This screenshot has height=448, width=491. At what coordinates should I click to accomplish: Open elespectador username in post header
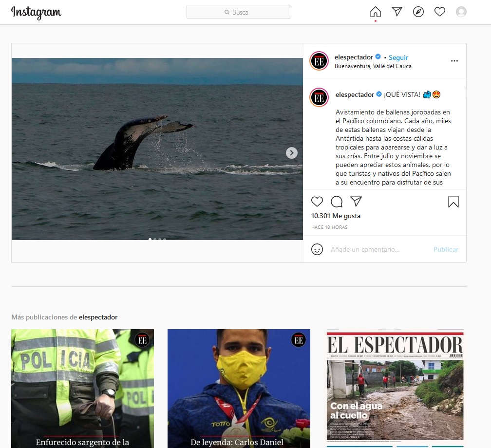[x=354, y=57]
